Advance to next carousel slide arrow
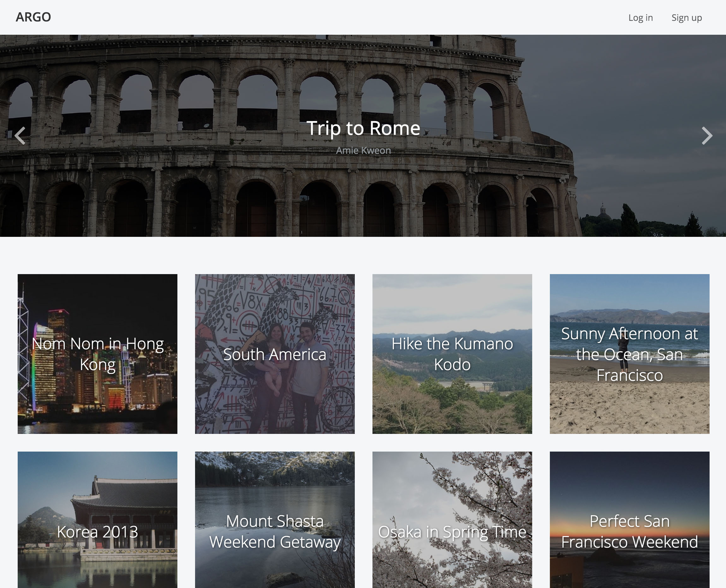Image resolution: width=726 pixels, height=588 pixels. click(x=707, y=135)
